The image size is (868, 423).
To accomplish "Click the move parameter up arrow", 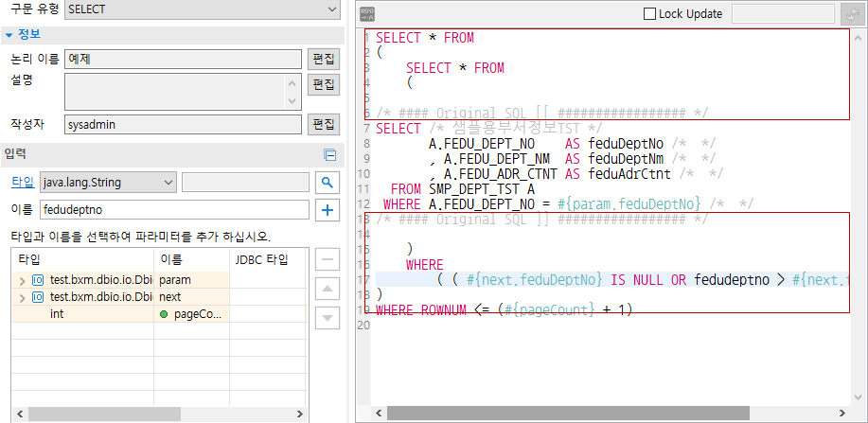I will [x=328, y=289].
